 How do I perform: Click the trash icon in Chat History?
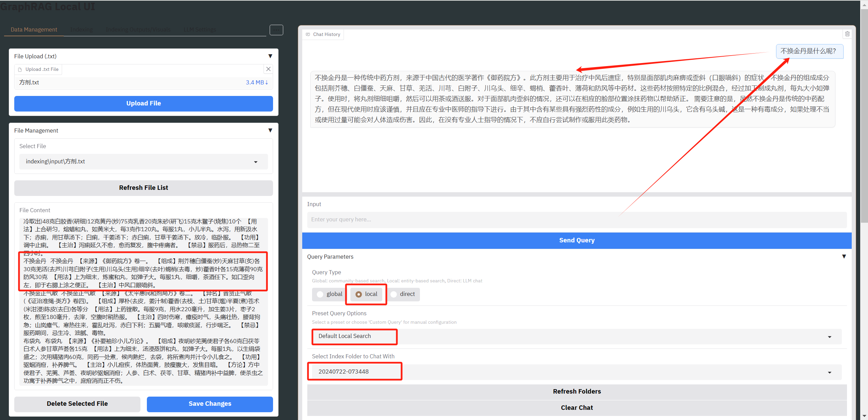click(x=847, y=34)
